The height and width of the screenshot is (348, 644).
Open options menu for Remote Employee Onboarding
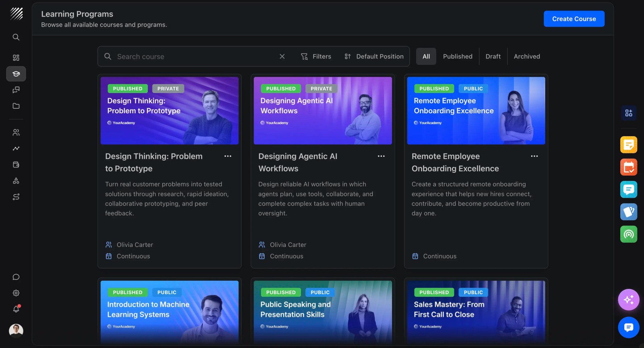tap(535, 156)
